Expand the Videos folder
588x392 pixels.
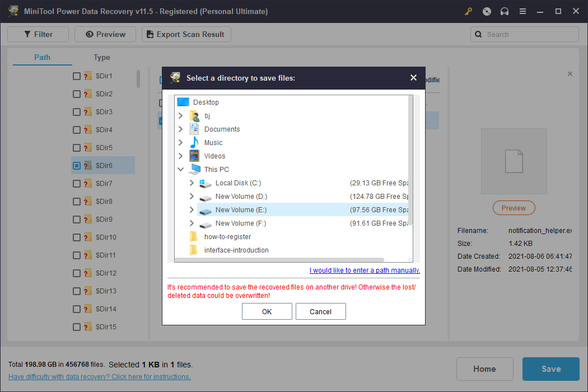coord(180,156)
